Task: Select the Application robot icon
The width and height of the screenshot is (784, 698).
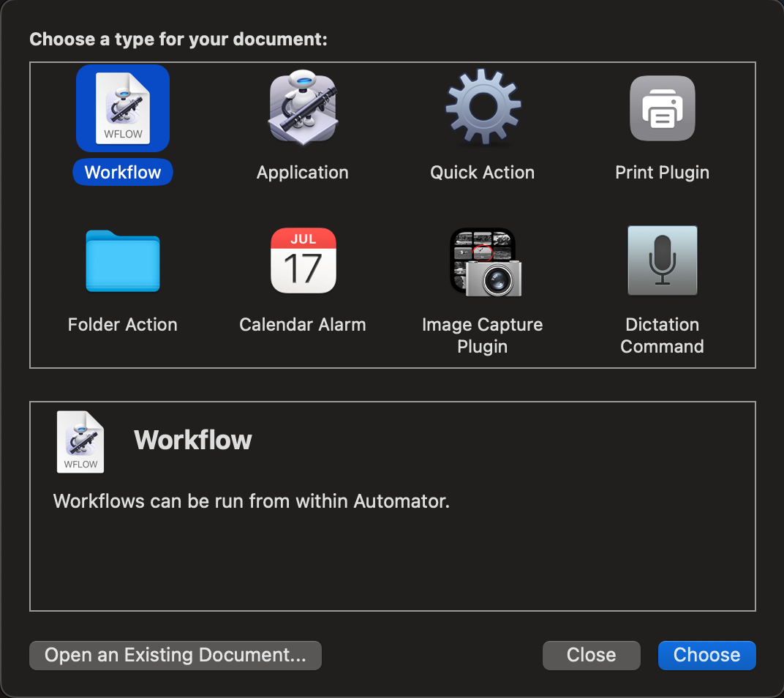Action: point(302,108)
